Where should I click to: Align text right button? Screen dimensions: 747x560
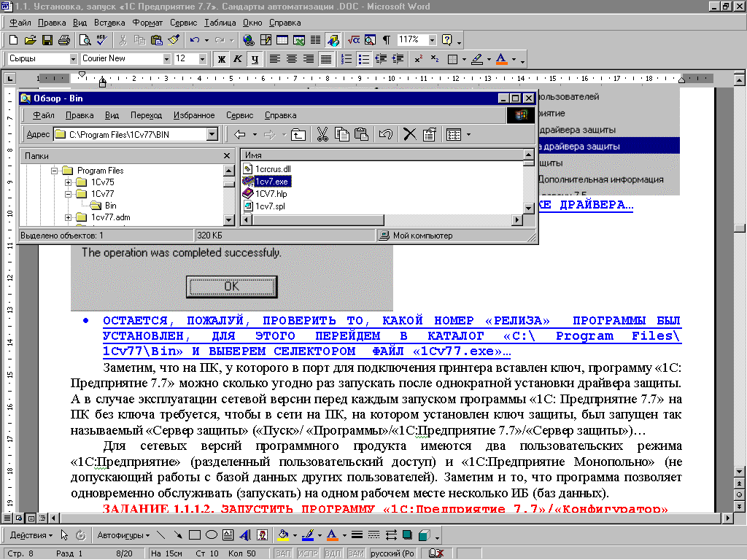coord(309,59)
